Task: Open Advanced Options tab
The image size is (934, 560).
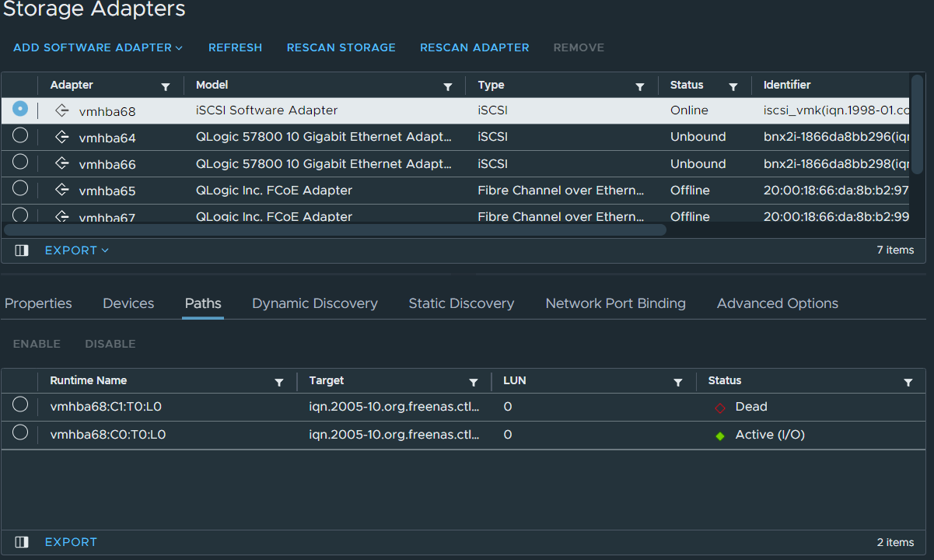Action: click(x=778, y=303)
